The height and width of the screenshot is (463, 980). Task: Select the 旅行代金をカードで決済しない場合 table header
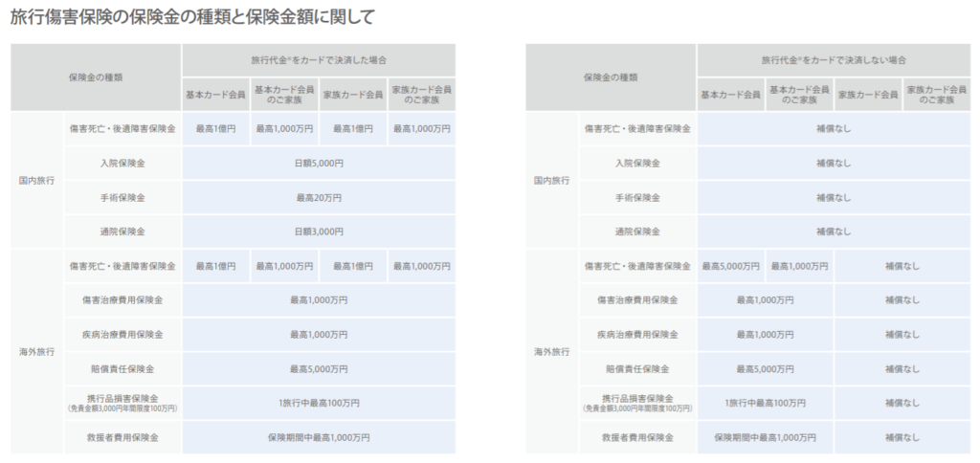click(833, 59)
